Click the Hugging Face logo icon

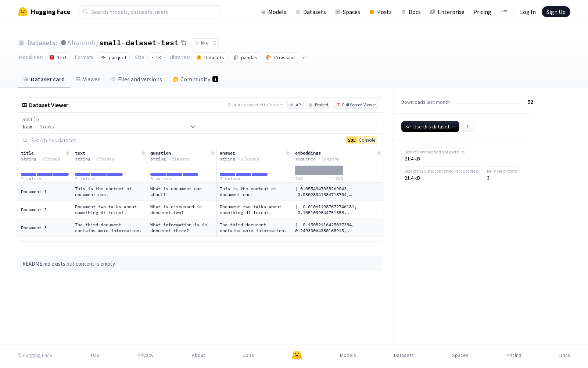coord(23,12)
